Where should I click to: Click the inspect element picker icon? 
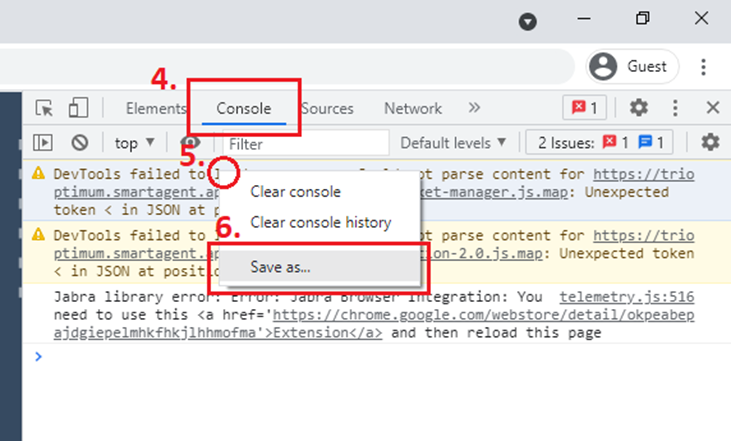click(44, 108)
